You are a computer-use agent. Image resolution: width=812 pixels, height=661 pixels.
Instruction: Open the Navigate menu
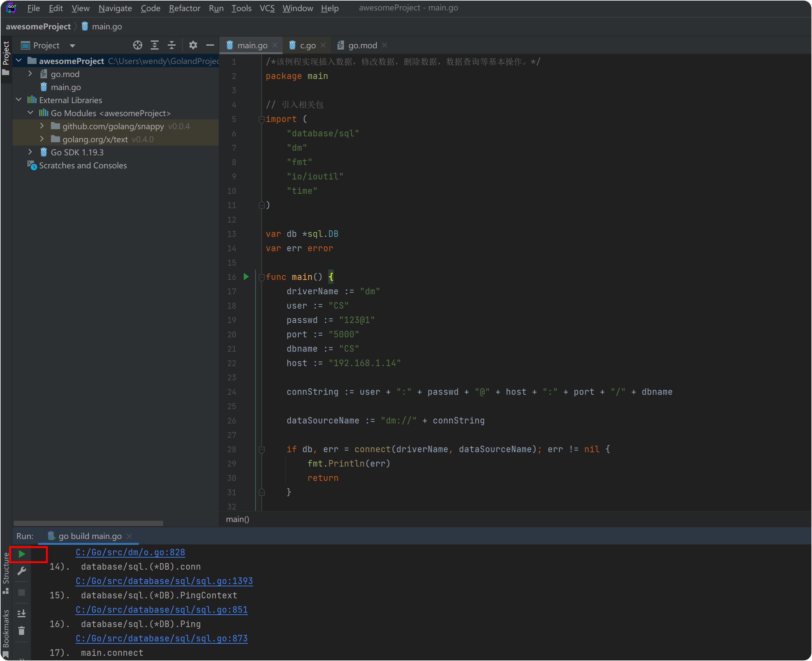115,8
